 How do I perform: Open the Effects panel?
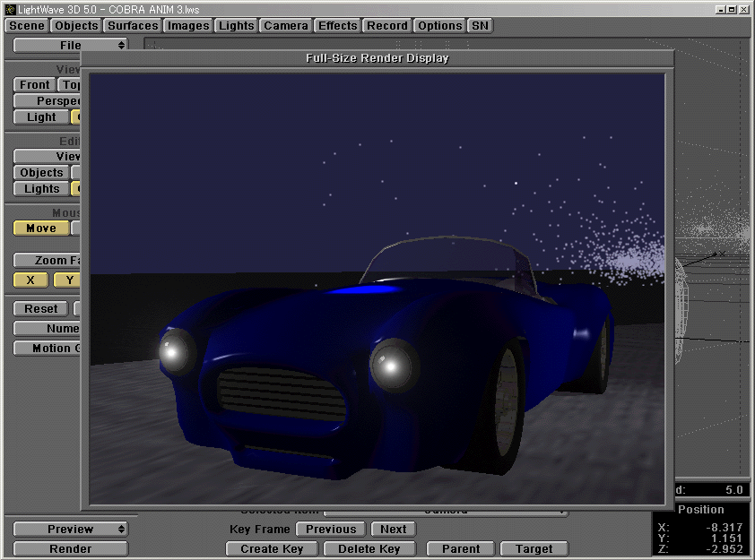pos(337,25)
